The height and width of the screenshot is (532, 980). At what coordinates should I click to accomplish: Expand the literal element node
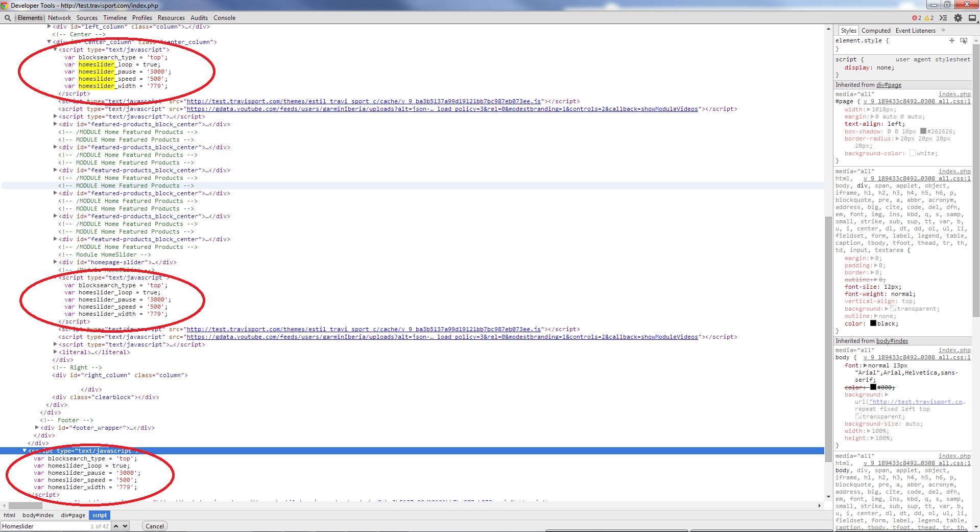point(55,352)
